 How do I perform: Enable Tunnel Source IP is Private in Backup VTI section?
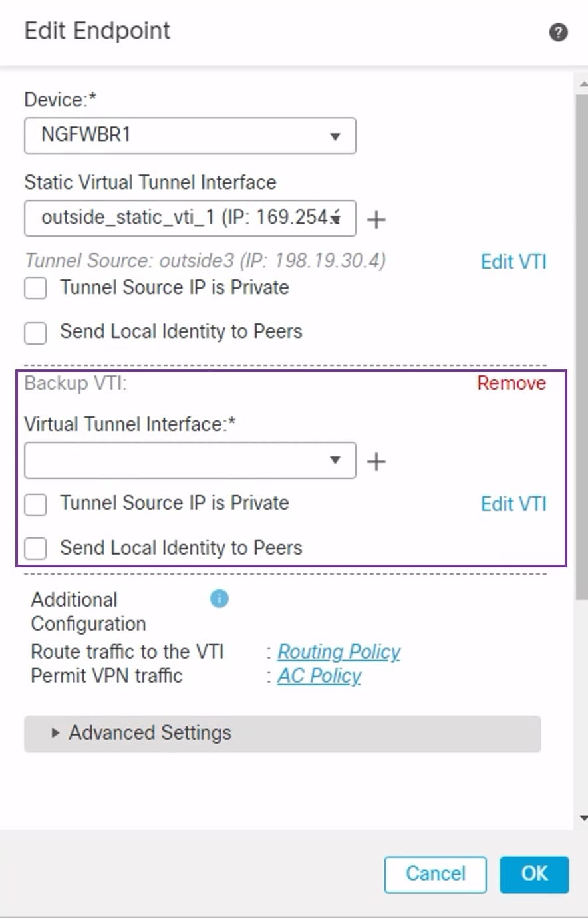click(35, 504)
